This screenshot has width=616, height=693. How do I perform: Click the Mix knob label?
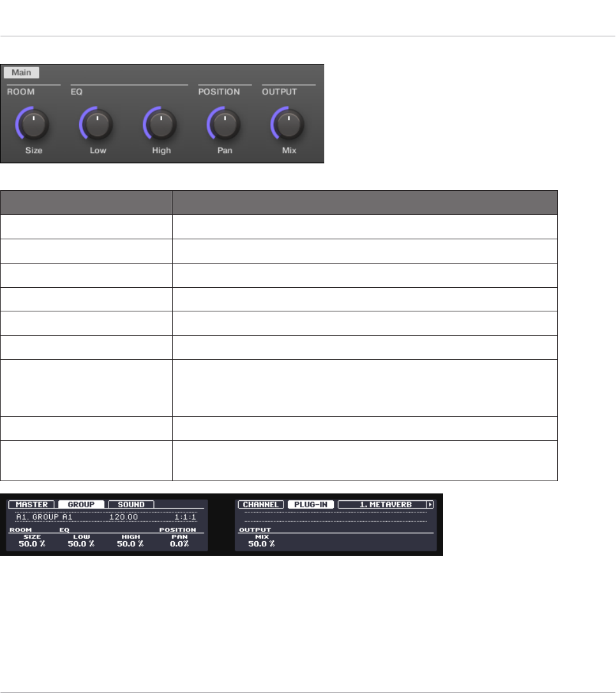click(x=289, y=150)
